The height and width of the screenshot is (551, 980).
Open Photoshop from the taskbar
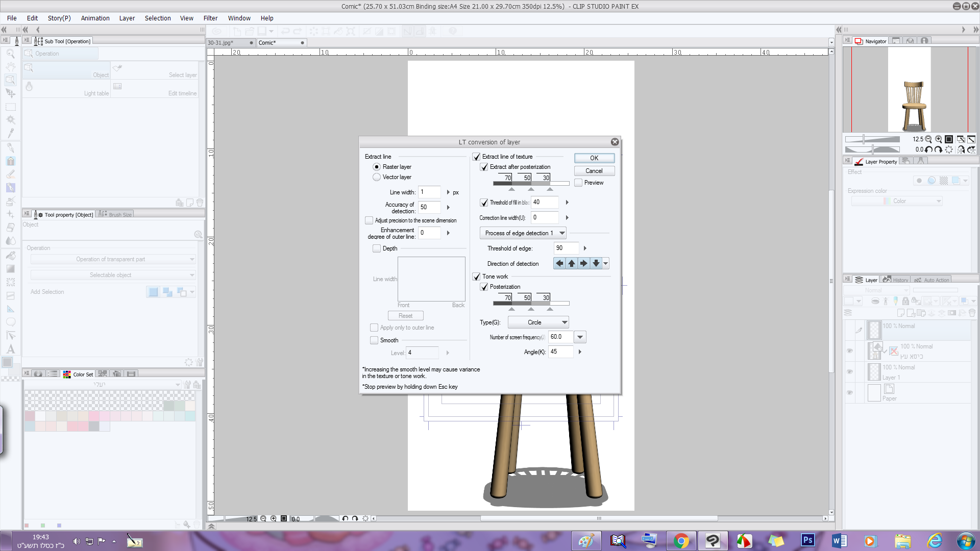tap(807, 540)
